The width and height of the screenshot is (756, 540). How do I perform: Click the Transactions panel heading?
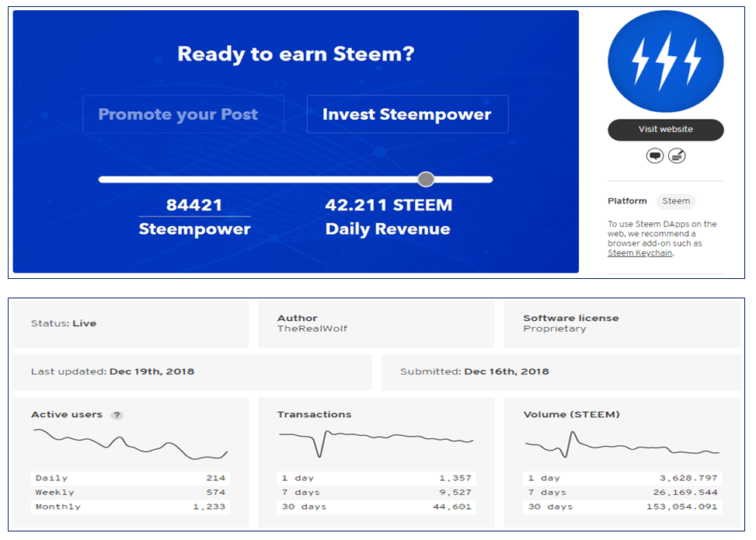point(314,415)
